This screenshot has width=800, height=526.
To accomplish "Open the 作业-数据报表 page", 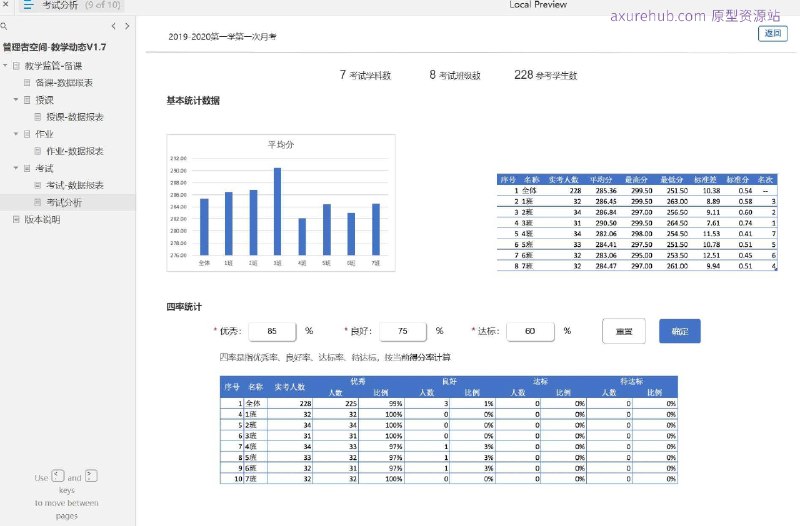I will coord(75,151).
